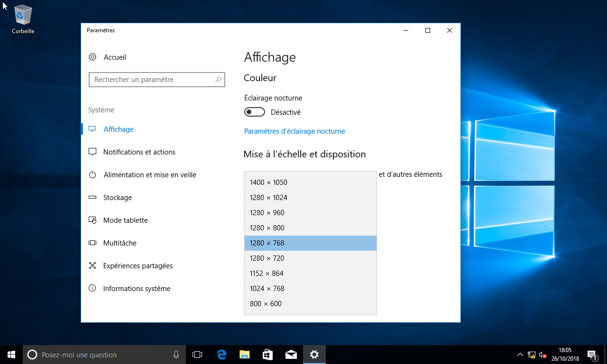Viewport: 607px width, 364px height.
Task: Select 800 × 600 resolution option
Action: (266, 304)
